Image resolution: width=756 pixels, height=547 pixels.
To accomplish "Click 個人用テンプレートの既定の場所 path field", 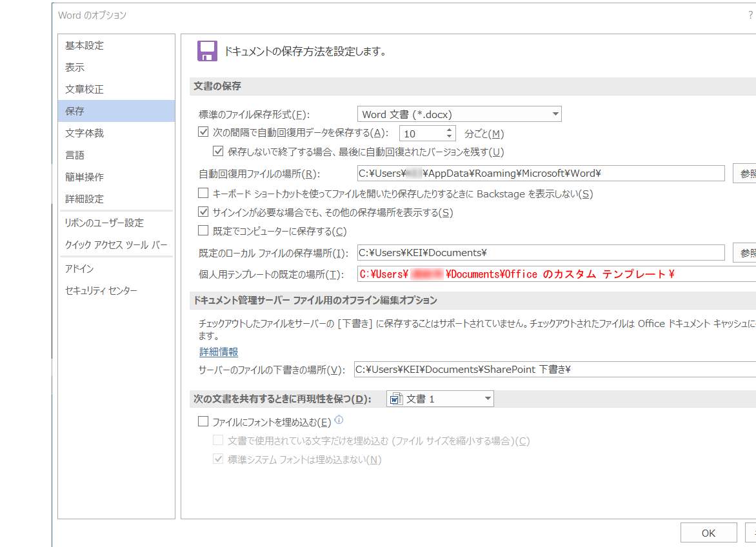I will tap(557, 274).
